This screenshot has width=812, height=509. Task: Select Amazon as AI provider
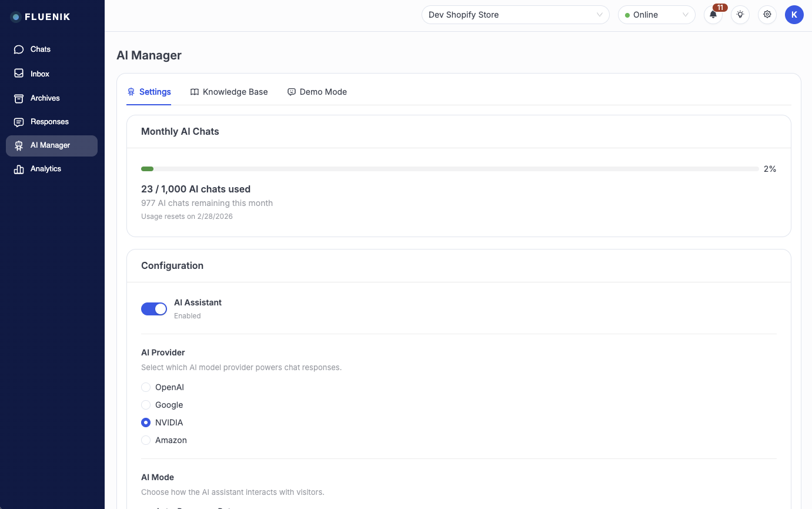tap(146, 440)
